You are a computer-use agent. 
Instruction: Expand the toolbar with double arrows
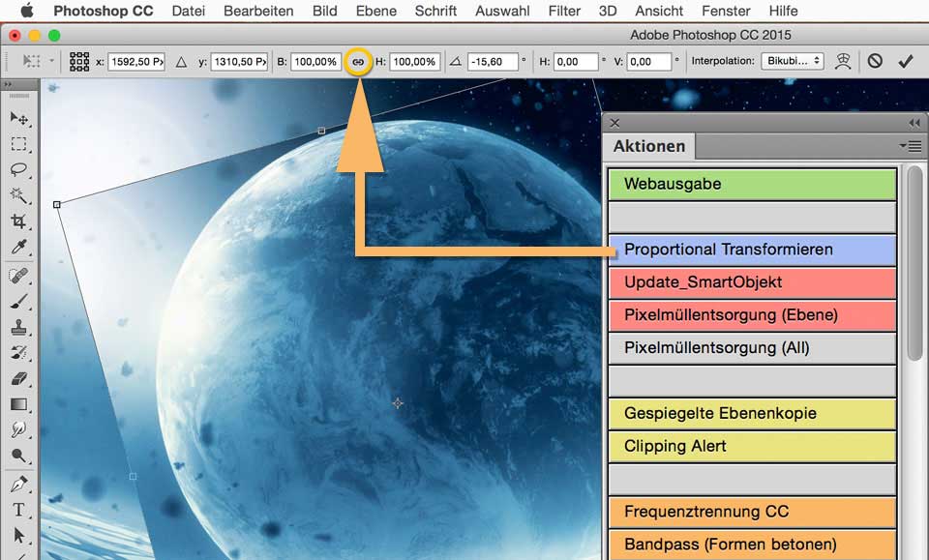pyautogui.click(x=8, y=84)
